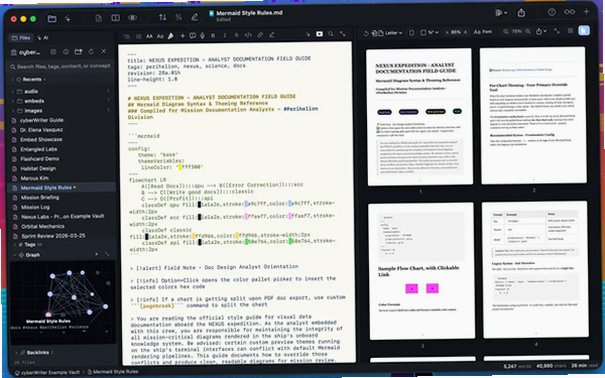Click the Aa font style icon in editor toolbar
The image size is (605, 378).
160,36
